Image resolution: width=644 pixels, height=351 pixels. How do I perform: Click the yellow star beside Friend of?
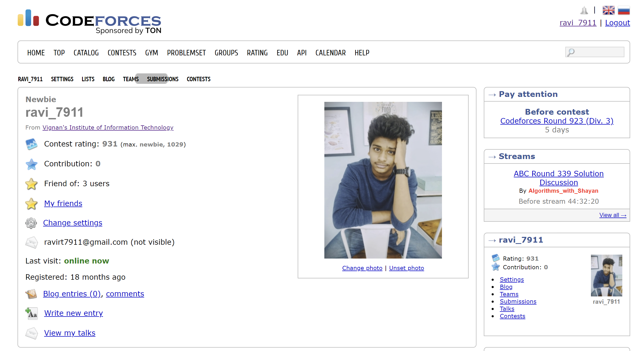pyautogui.click(x=31, y=184)
